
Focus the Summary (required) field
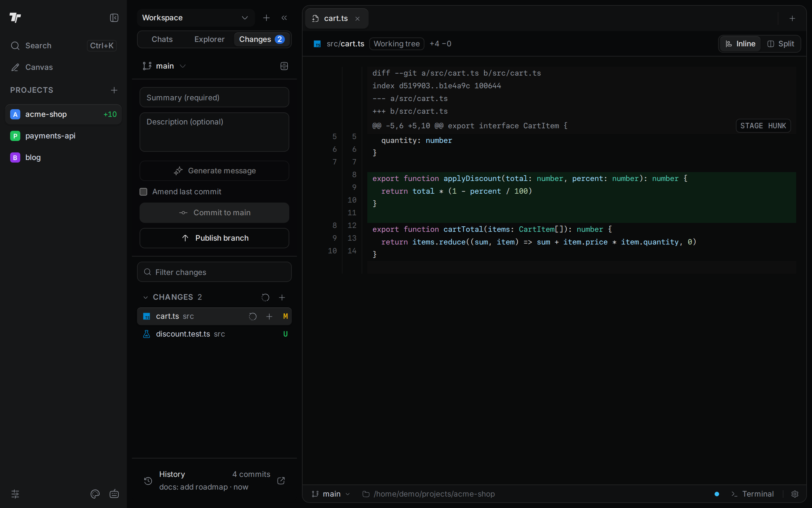(x=214, y=97)
